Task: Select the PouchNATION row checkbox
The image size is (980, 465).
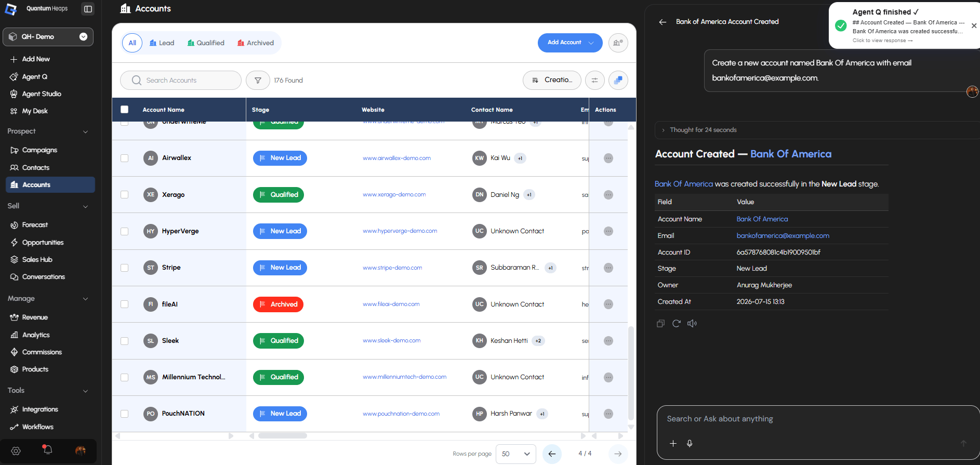Action: 124,414
